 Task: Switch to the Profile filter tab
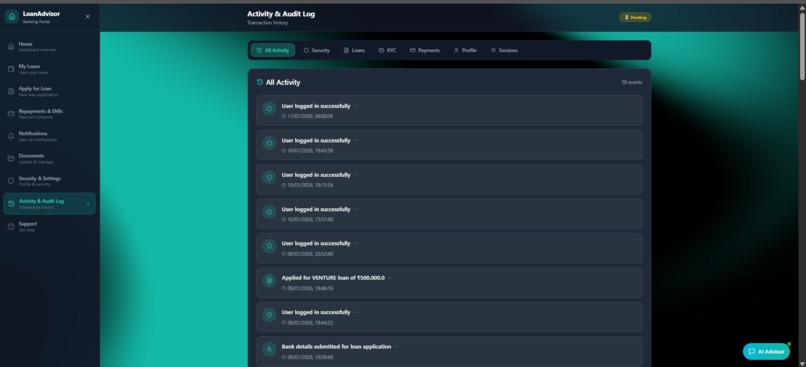(x=465, y=50)
